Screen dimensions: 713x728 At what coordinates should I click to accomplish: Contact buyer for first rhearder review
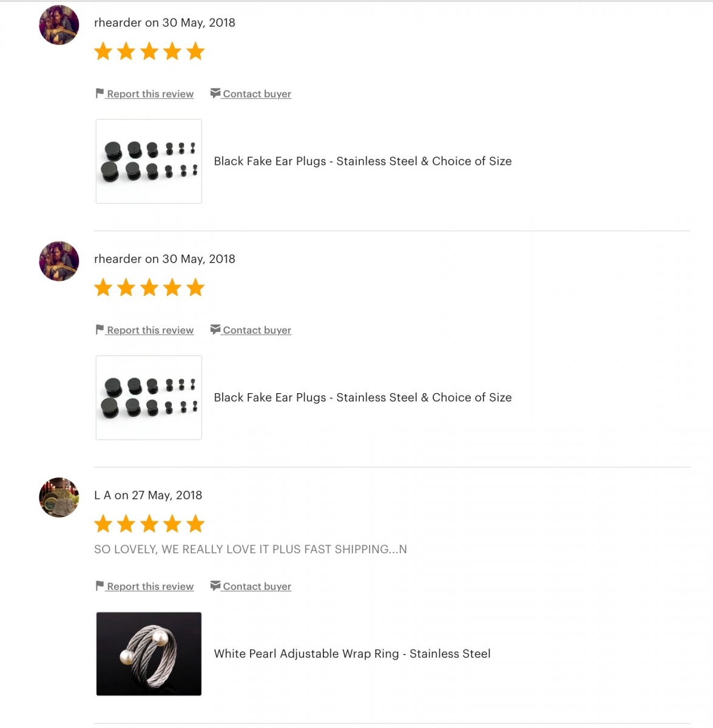[x=257, y=94]
